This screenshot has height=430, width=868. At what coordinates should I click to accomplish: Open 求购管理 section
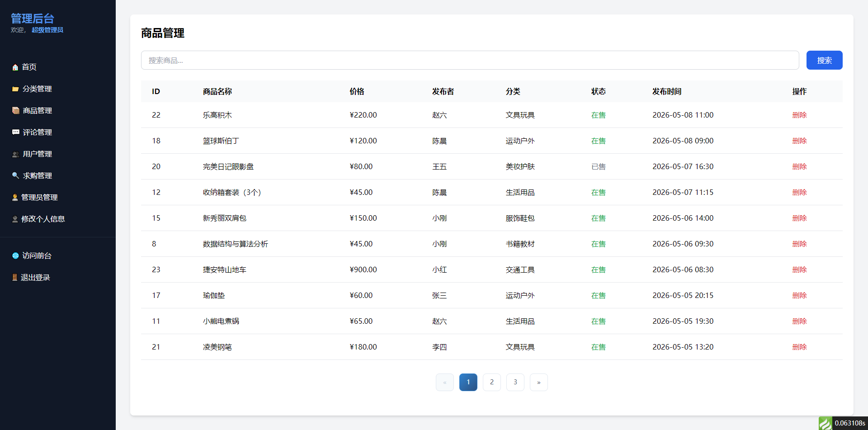(37, 175)
